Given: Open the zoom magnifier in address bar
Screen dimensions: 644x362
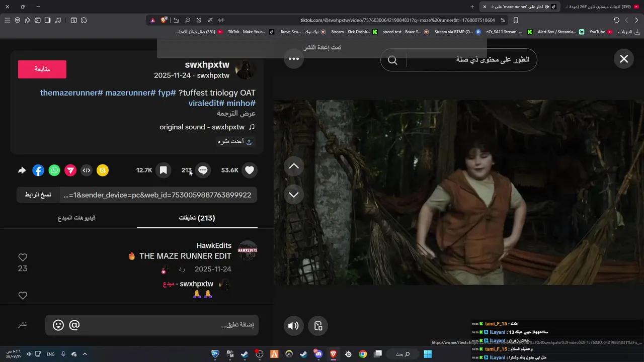Looking at the screenshot, I should 187,20.
